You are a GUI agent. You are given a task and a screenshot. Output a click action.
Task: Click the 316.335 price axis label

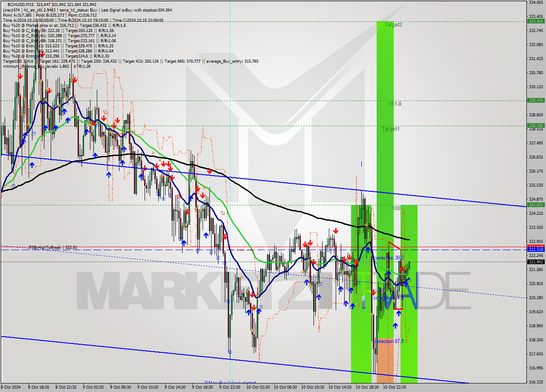point(536,382)
